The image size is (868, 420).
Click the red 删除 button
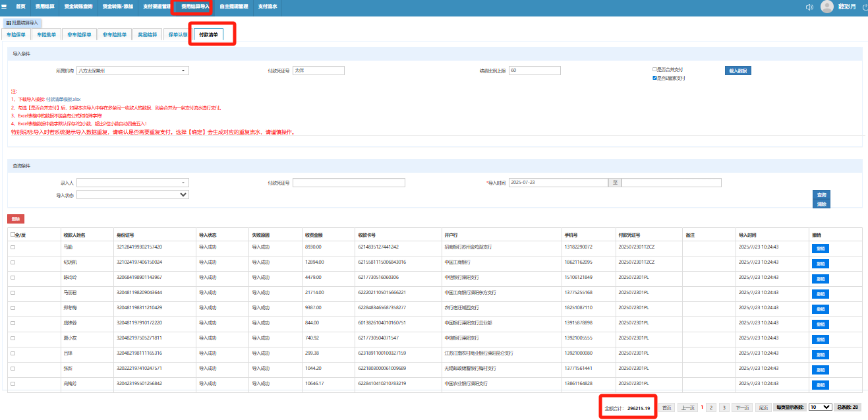[x=15, y=218]
